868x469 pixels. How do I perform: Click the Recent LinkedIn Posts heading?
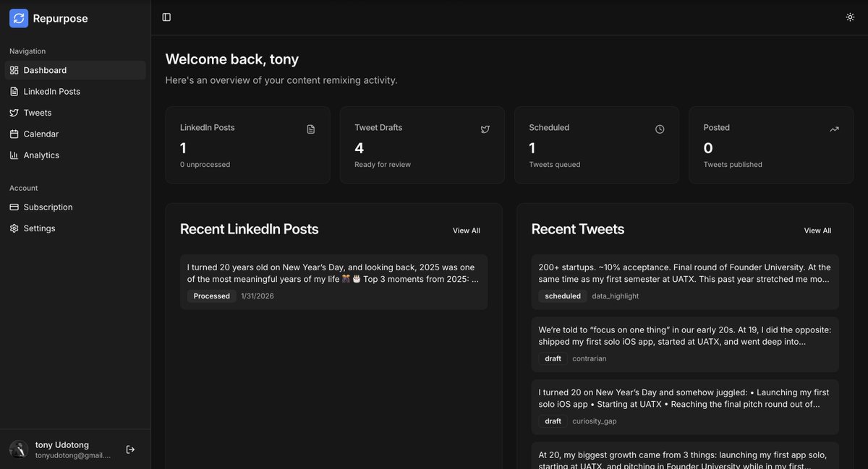click(x=250, y=229)
